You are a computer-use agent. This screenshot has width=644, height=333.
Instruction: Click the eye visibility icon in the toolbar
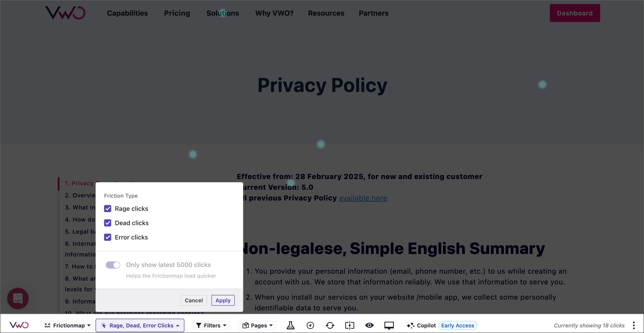point(369,325)
